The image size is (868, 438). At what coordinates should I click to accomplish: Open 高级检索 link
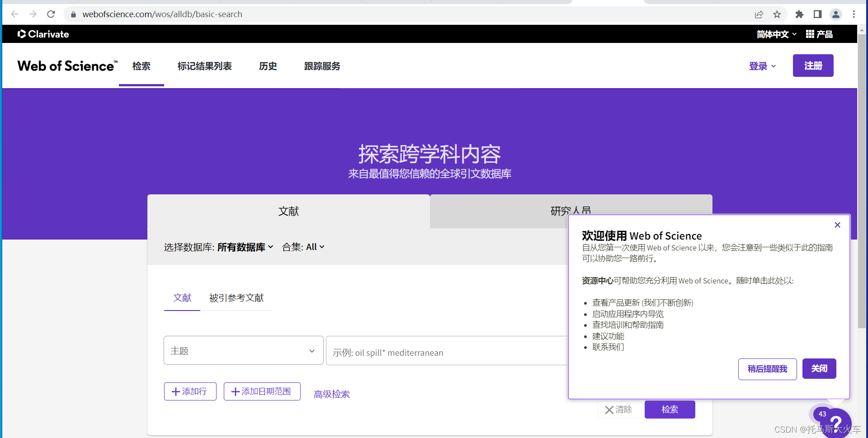(332, 394)
